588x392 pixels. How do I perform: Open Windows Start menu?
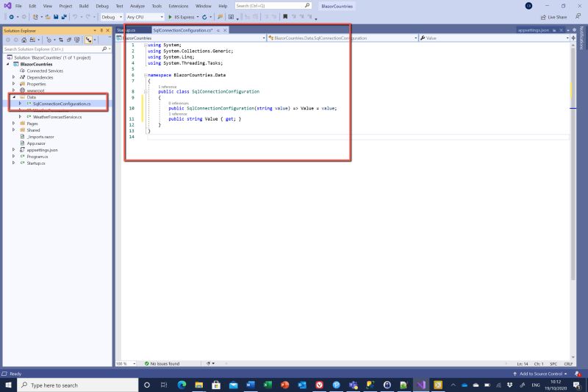[x=8, y=385]
